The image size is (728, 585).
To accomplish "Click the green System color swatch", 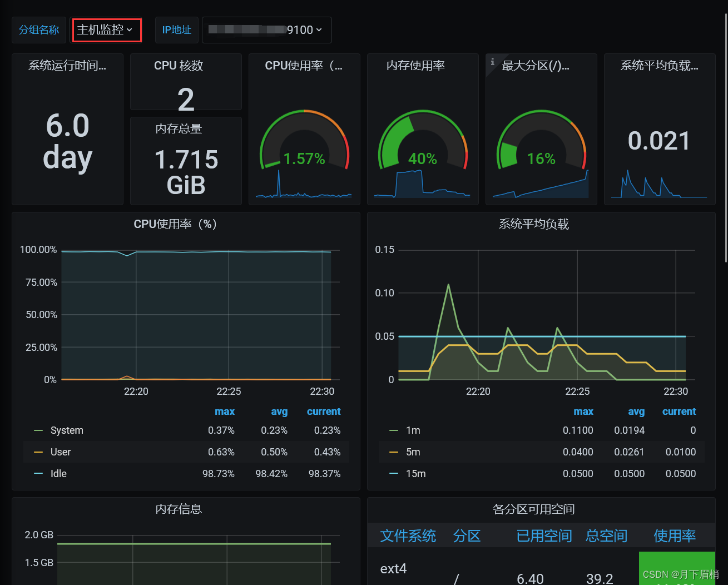I will pos(38,430).
